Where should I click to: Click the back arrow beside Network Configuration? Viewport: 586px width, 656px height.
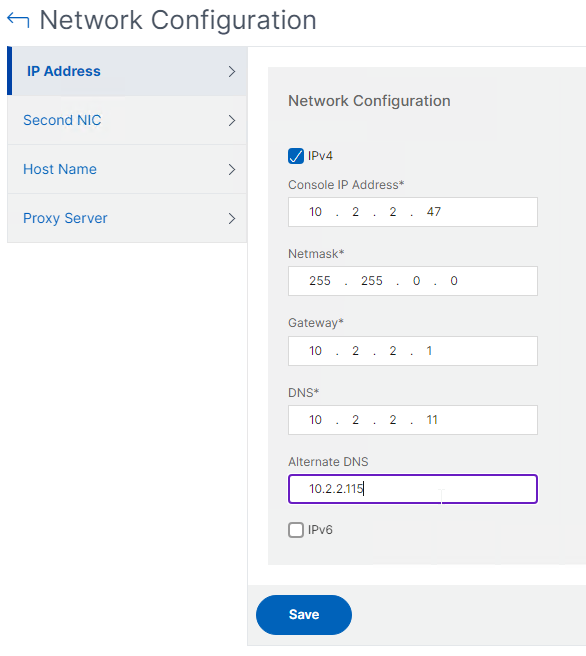click(x=18, y=20)
